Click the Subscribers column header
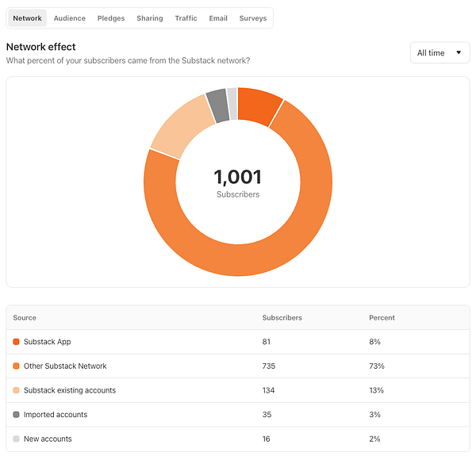Viewport: 476px width, 460px height. (282, 318)
